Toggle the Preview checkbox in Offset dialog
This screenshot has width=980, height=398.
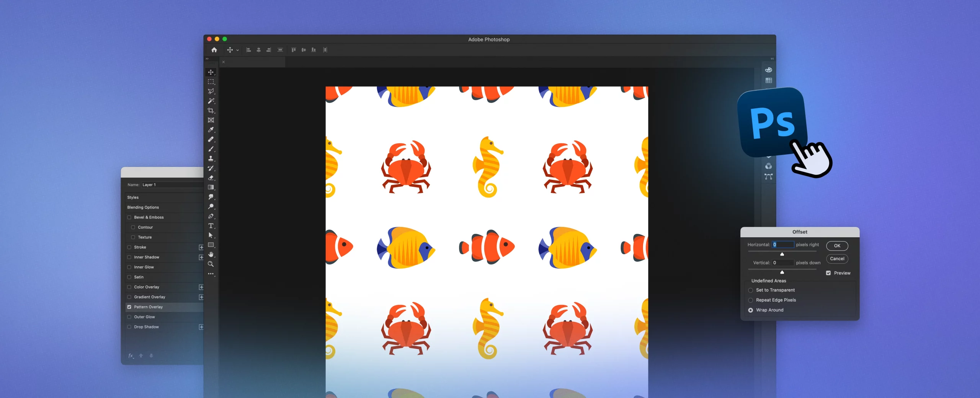(828, 273)
